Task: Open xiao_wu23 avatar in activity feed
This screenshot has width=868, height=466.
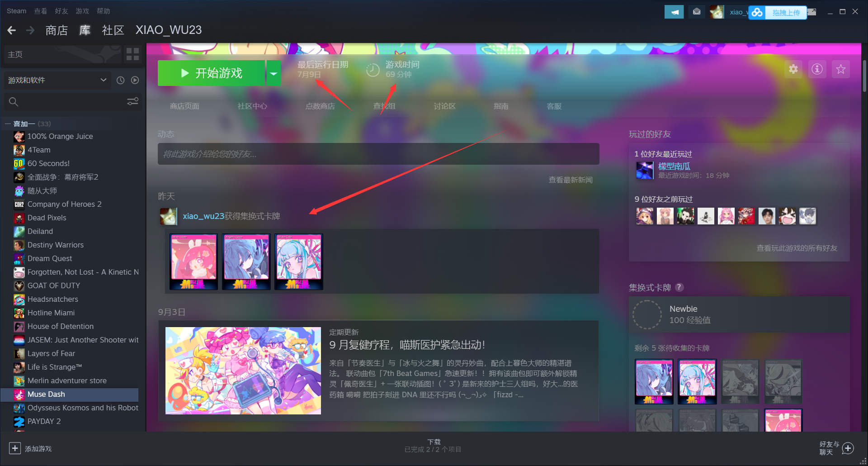Action: point(168,217)
